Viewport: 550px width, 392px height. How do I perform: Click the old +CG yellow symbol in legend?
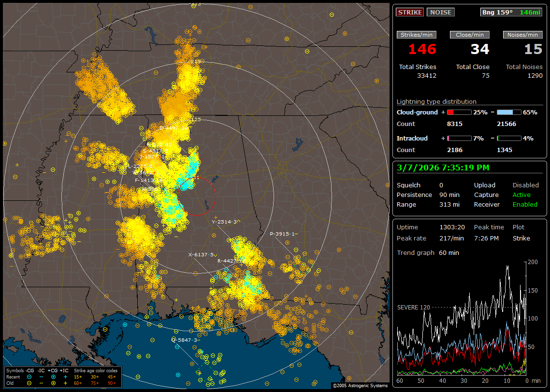[53, 383]
